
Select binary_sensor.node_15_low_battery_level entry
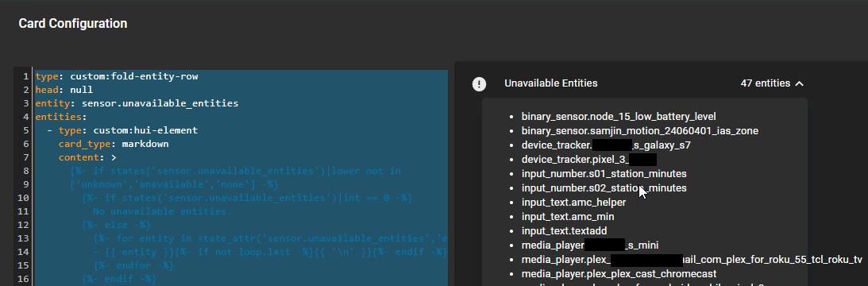(x=619, y=117)
